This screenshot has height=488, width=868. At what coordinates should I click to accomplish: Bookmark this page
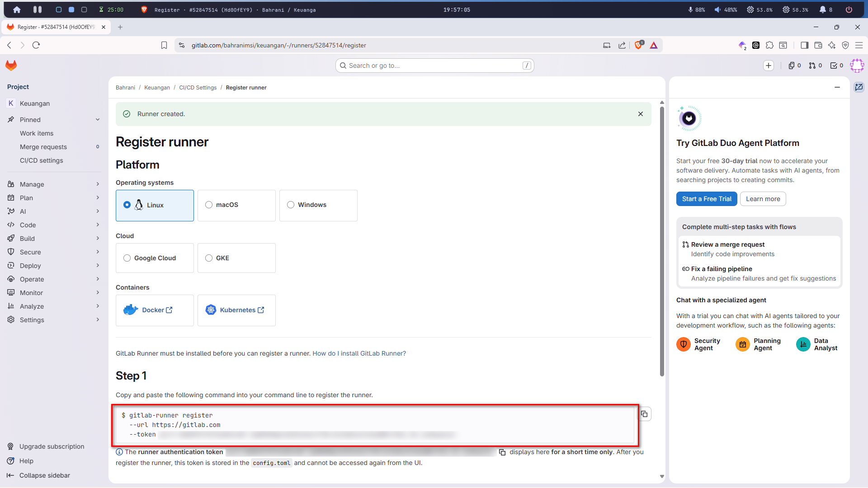pos(164,45)
